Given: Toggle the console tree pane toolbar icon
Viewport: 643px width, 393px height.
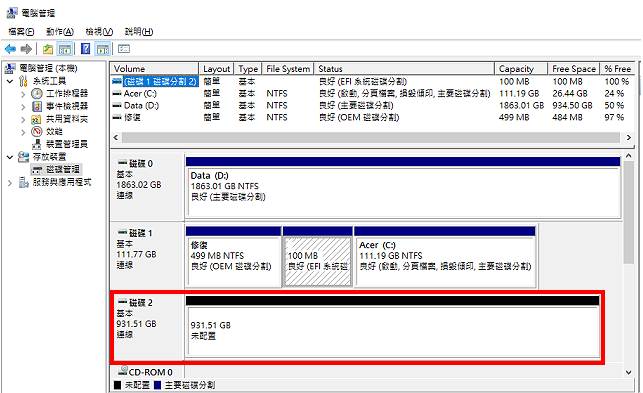Looking at the screenshot, I should coord(65,49).
